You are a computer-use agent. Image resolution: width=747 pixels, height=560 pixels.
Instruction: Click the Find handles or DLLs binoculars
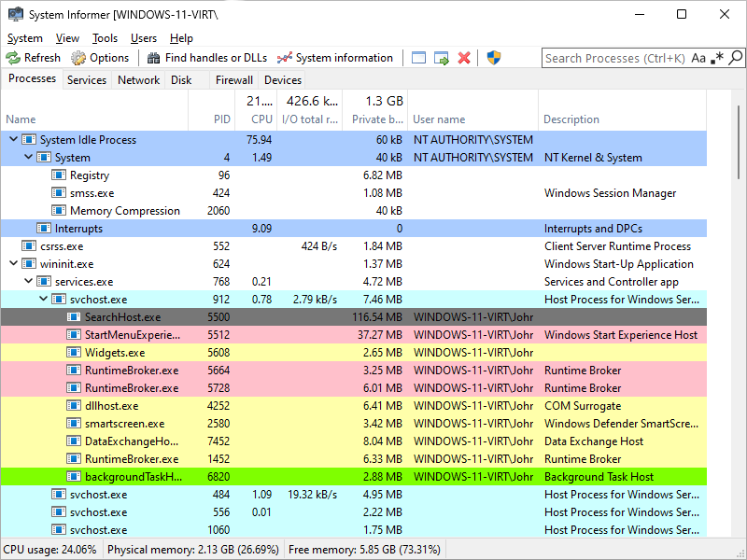pyautogui.click(x=153, y=58)
